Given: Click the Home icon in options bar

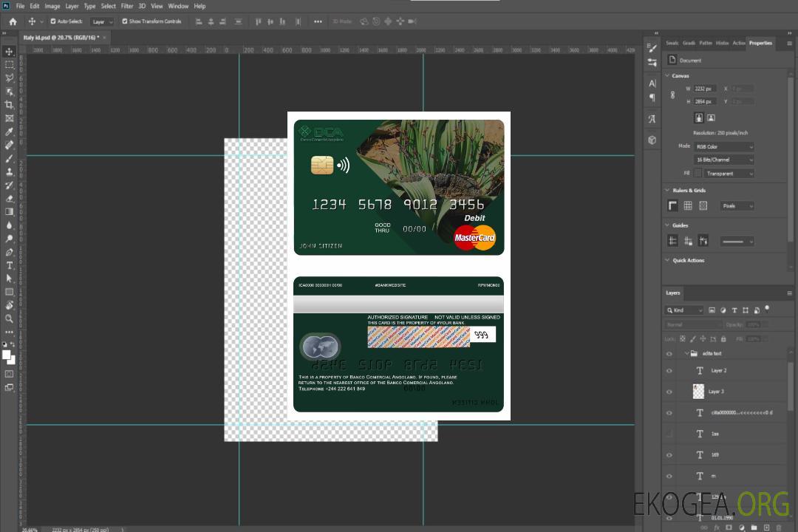Looking at the screenshot, I should tap(13, 21).
